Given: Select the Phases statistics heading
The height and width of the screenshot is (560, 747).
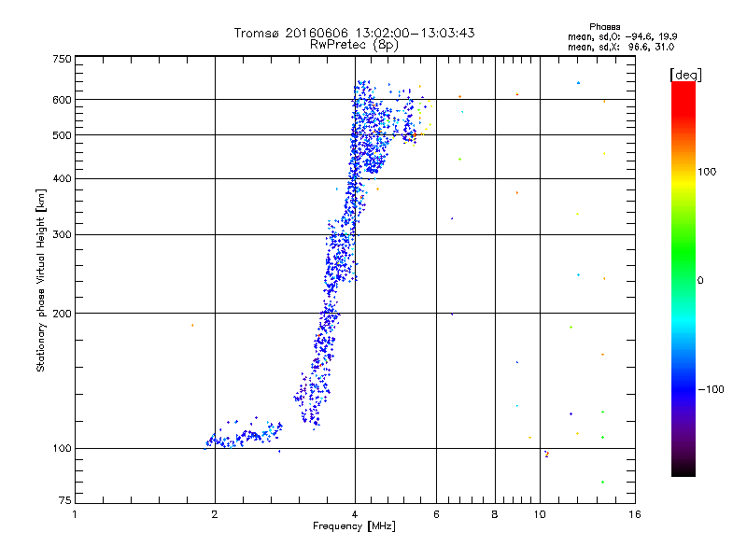Looking at the screenshot, I should 604,27.
